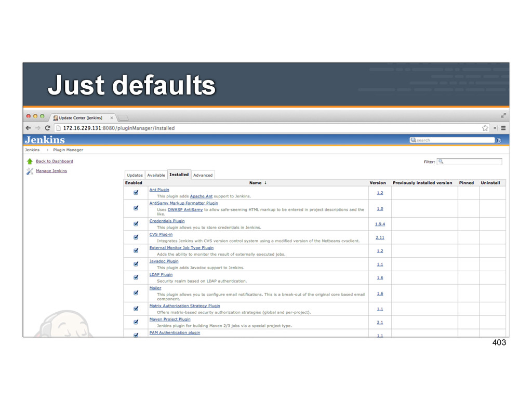The height and width of the screenshot is (411, 532).
Task: Click into the Filter input field
Action: [x=470, y=162]
